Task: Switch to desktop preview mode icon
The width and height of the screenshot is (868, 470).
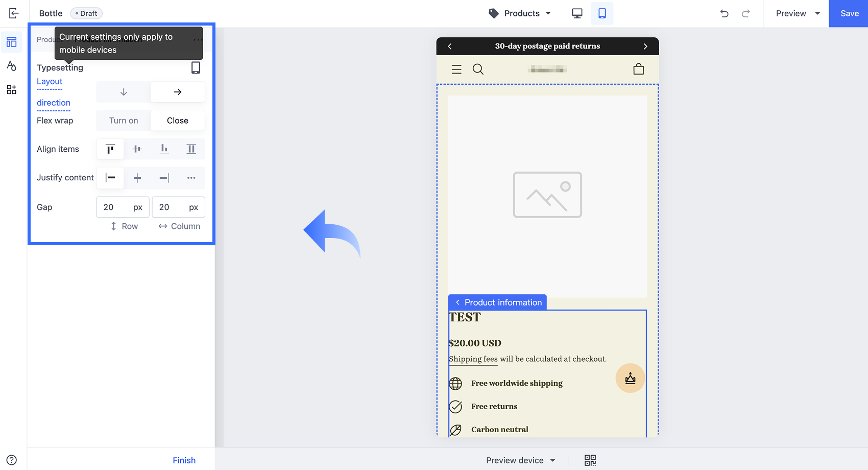Action: tap(576, 13)
